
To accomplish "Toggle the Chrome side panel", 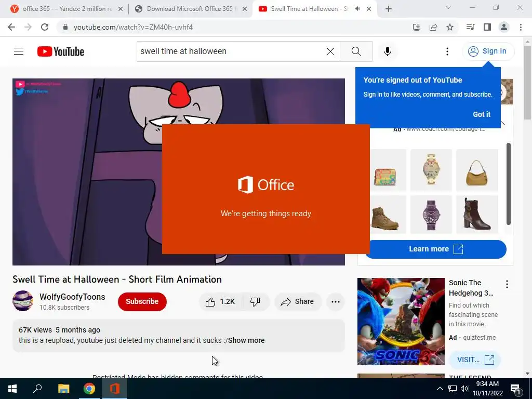I will [x=487, y=27].
